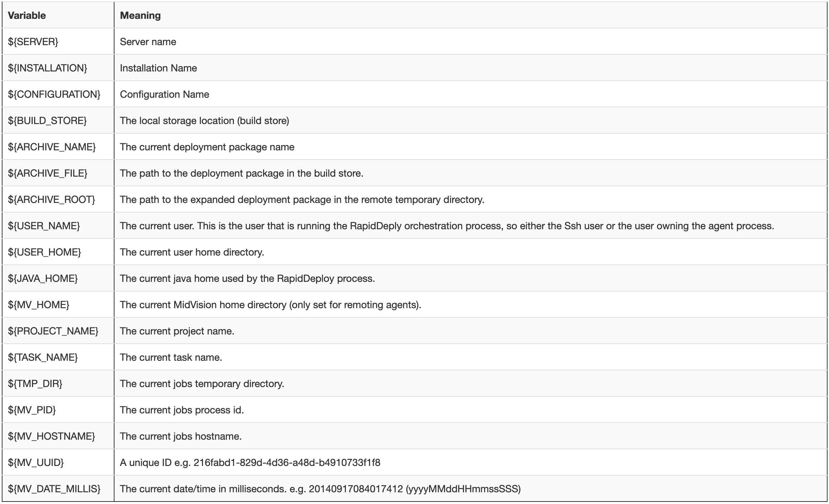Screen dimensions: 829x504
Task: Click the 'Server name' description
Action: tap(148, 42)
